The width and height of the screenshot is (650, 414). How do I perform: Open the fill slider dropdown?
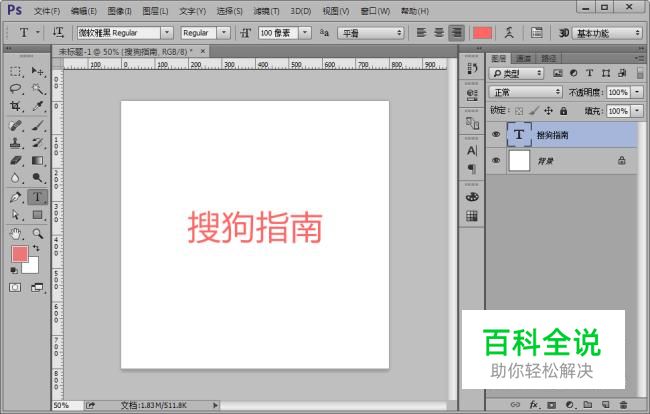(x=637, y=111)
